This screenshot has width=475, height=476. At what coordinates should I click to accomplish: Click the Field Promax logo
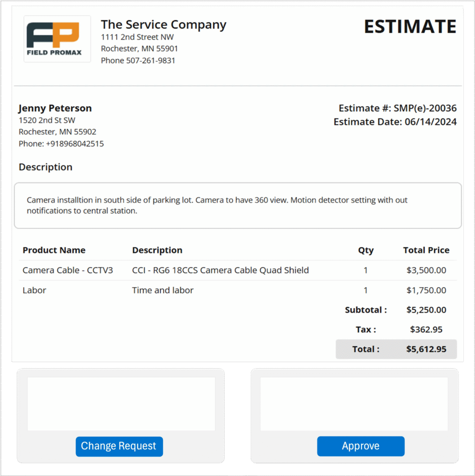[x=57, y=39]
